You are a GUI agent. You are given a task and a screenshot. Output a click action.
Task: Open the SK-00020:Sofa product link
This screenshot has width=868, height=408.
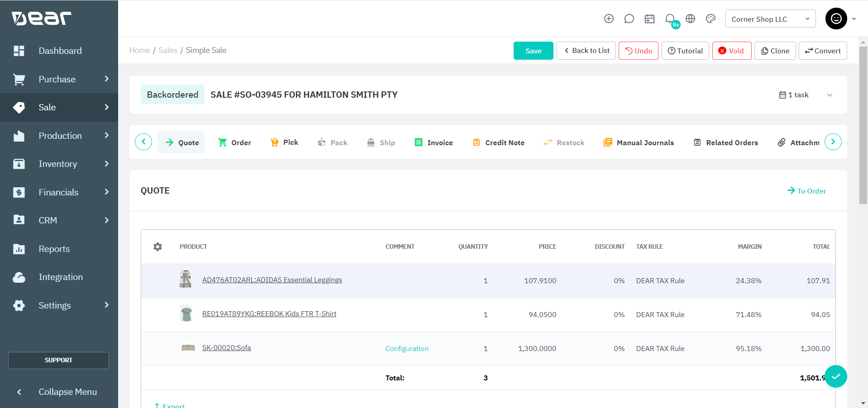click(226, 347)
